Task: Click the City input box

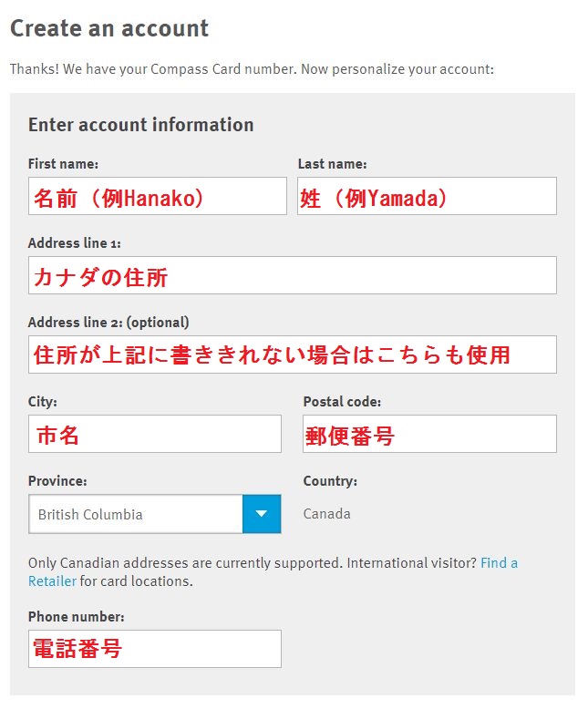Action: [x=155, y=434]
